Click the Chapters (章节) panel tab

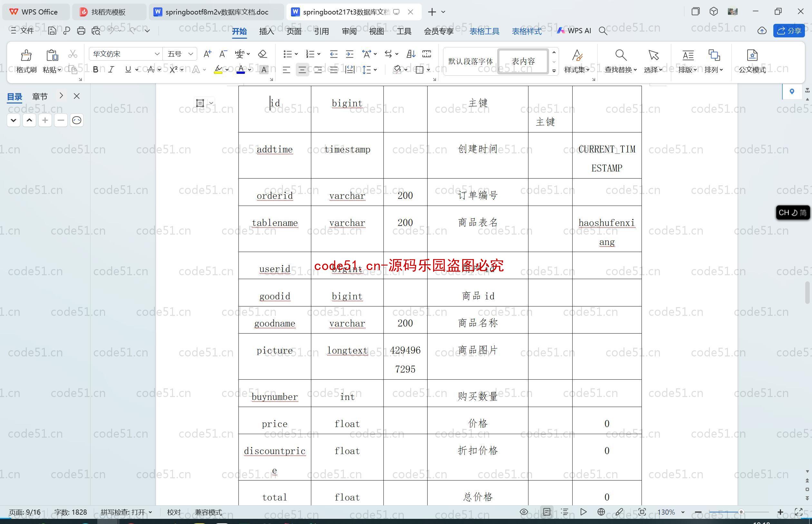pos(40,97)
